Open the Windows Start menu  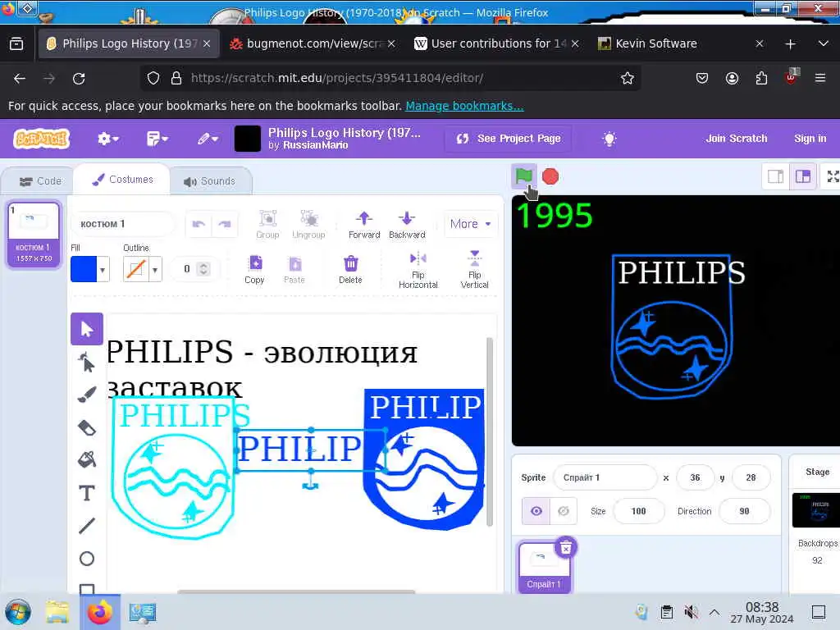pyautogui.click(x=18, y=612)
